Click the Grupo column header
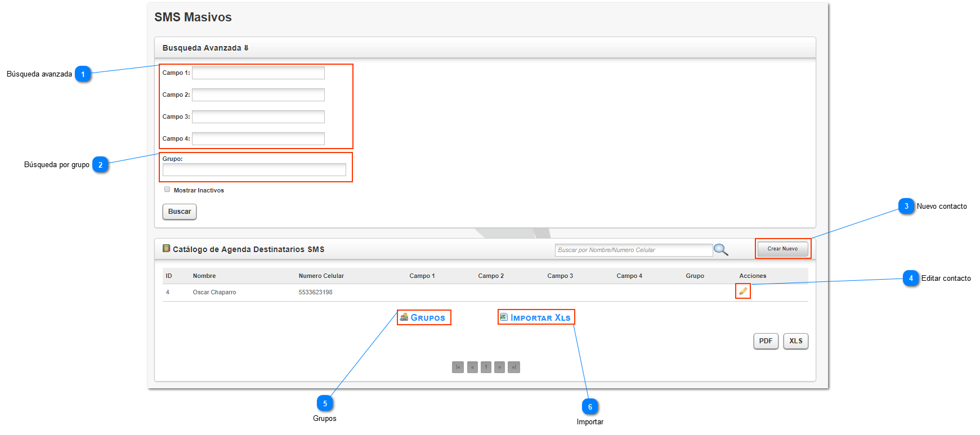This screenshot has width=980, height=435. (695, 276)
